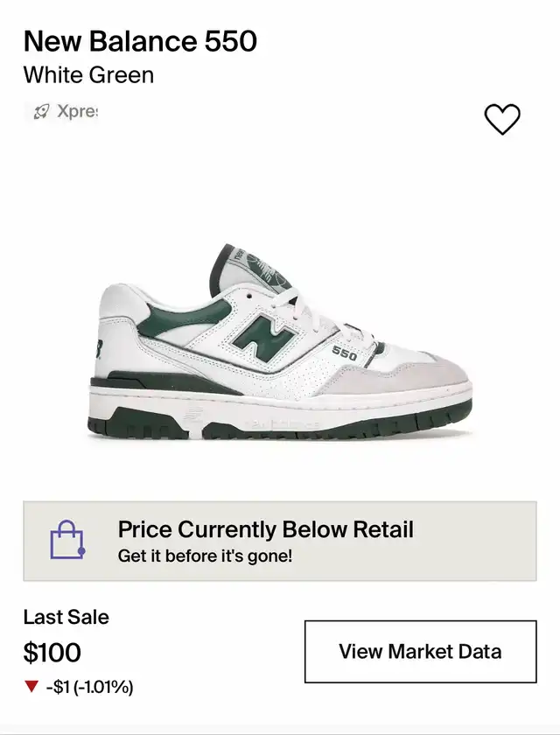
Task: Click the New Balance 550 product title
Action: (x=140, y=40)
